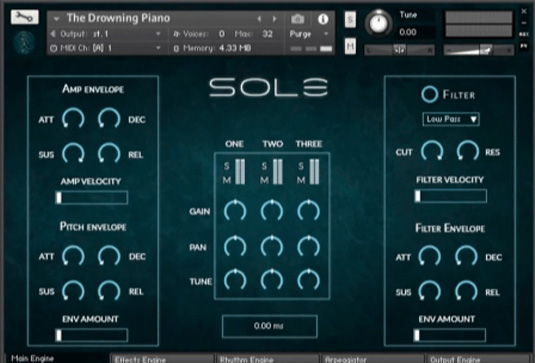The width and height of the screenshot is (535, 363).
Task: Click PAN knob for layer ONE
Action: 235,246
